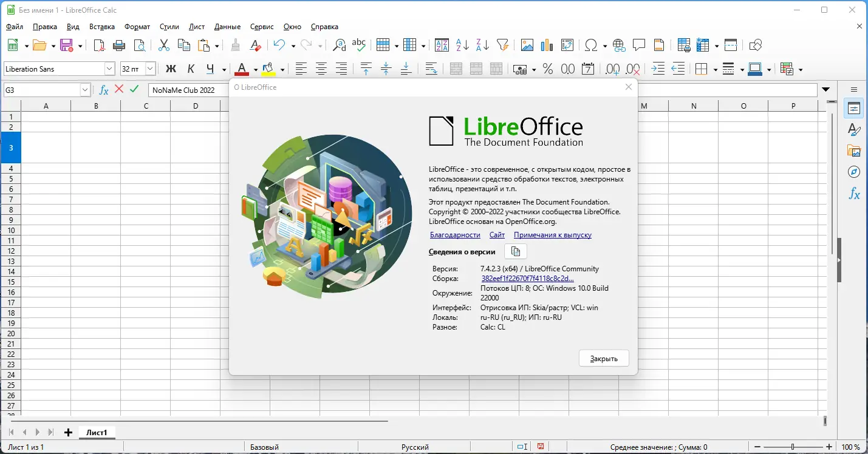The height and width of the screenshot is (454, 868).
Task: Format cell as percent
Action: coord(548,69)
